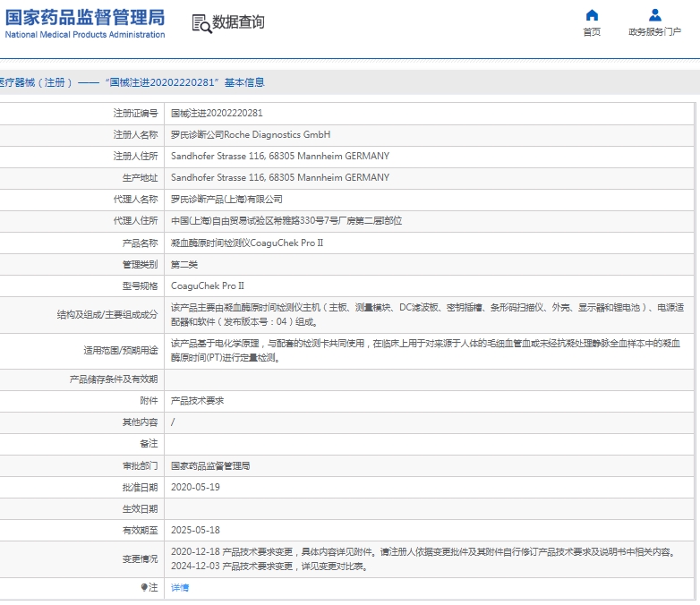
Task: Open the 政务服务门户 user icon
Action: click(x=655, y=15)
